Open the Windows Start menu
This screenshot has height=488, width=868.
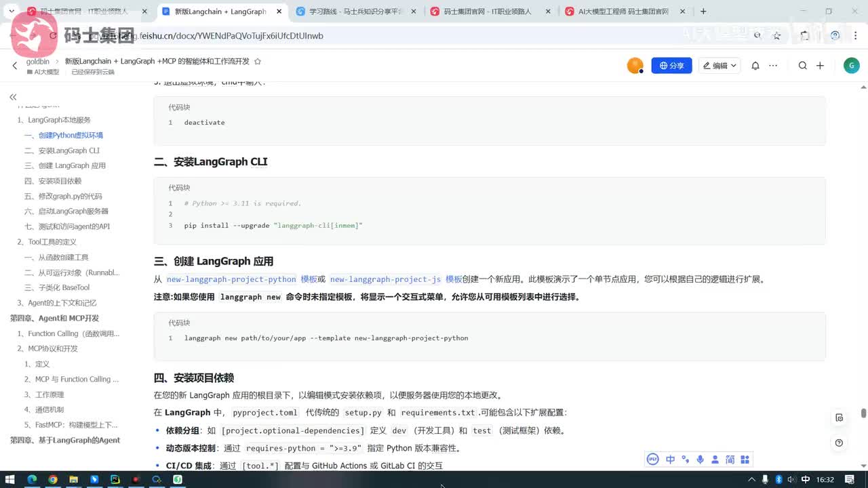tap(11, 479)
